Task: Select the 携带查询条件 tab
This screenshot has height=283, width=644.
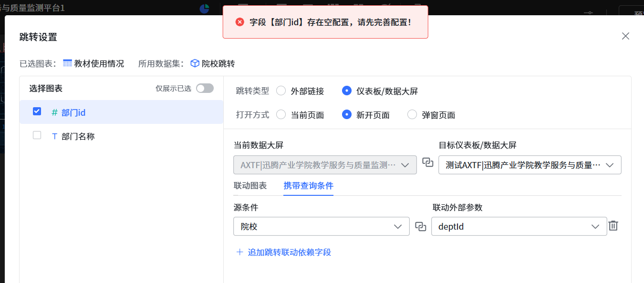Action: click(x=308, y=185)
